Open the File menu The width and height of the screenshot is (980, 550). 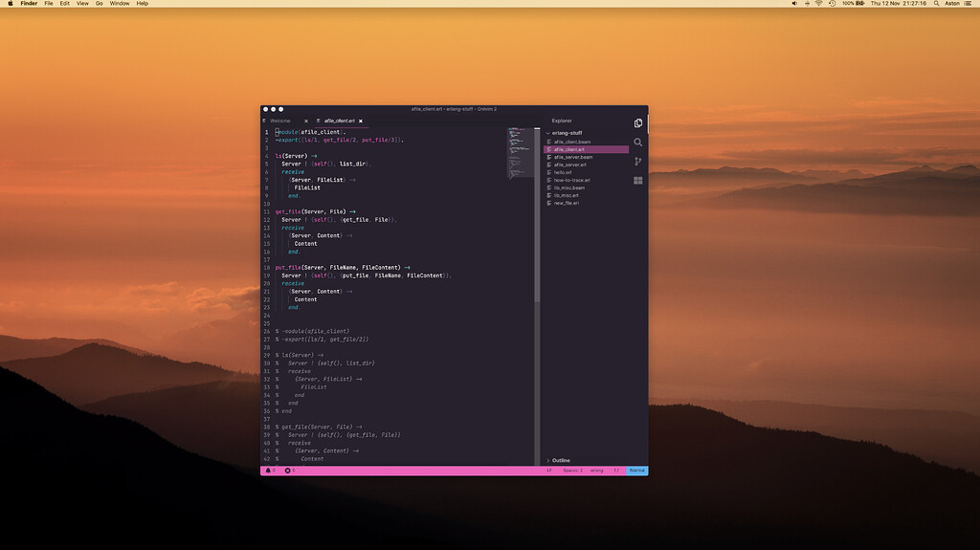(x=48, y=4)
